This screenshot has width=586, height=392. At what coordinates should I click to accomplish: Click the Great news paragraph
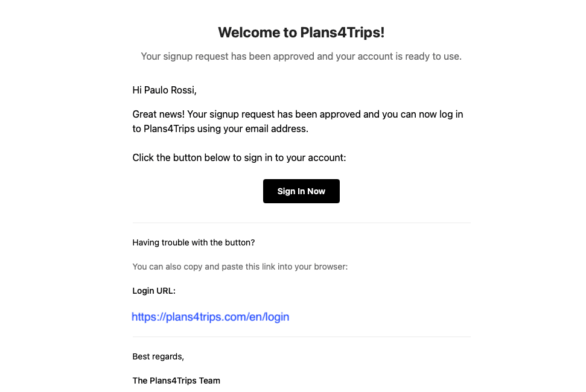click(298, 121)
